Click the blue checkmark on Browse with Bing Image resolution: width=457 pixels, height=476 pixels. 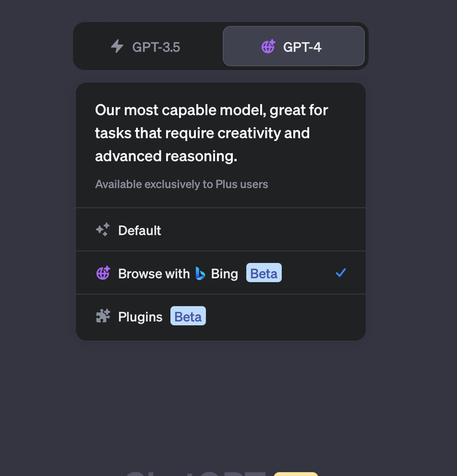341,273
